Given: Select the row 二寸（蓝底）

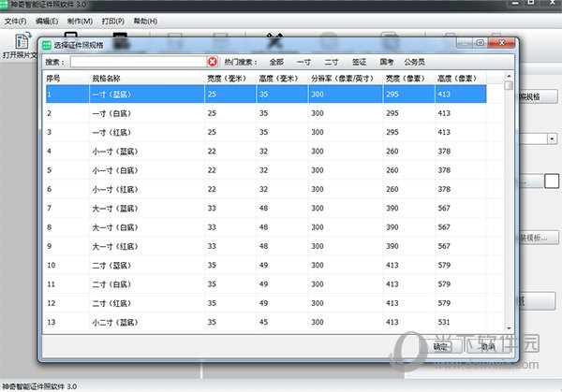Looking at the screenshot, I should click(x=266, y=265).
